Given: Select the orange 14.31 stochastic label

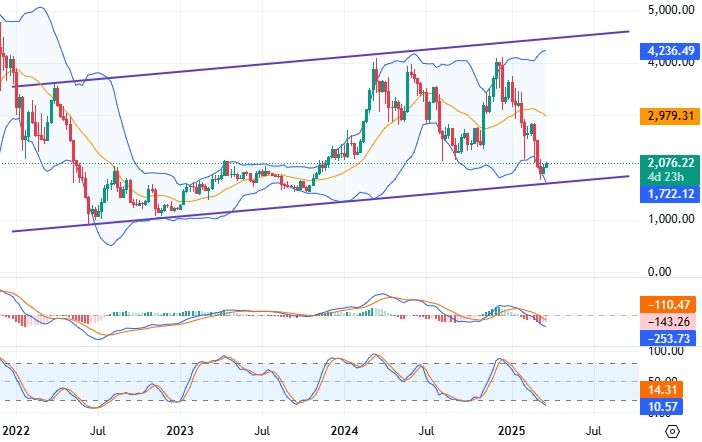Looking at the screenshot, I should (662, 389).
